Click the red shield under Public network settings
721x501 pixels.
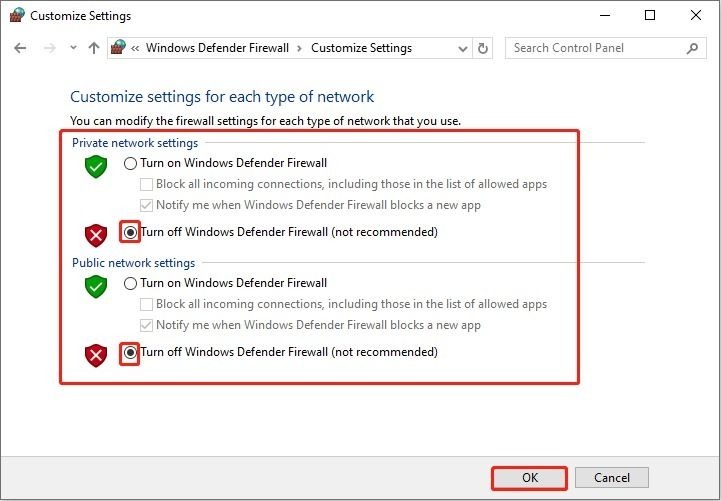pos(96,355)
